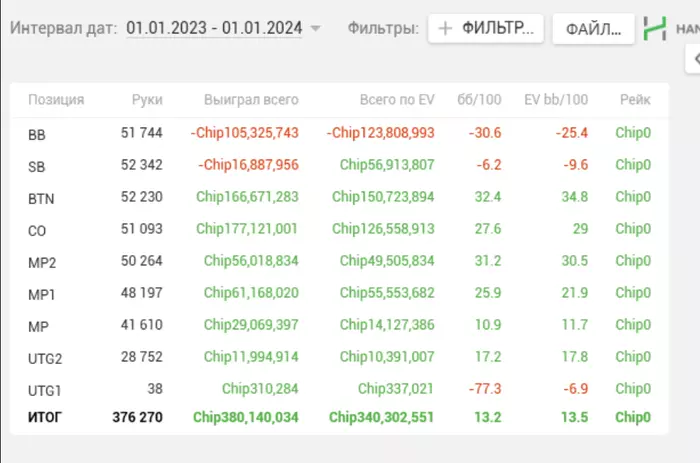The height and width of the screenshot is (463, 700).
Task: Sort by the Всего по EV column header
Action: 397,100
